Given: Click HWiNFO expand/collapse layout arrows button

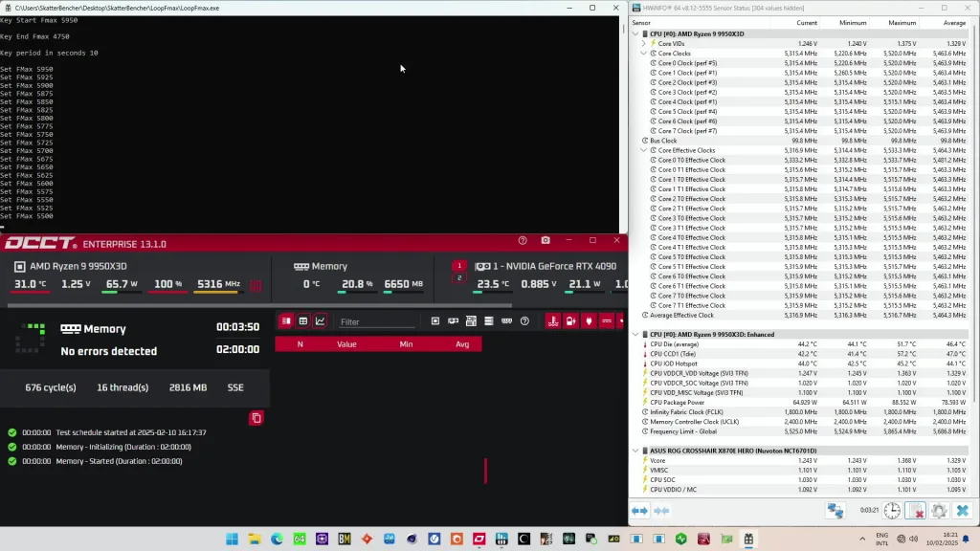Looking at the screenshot, I should (x=640, y=511).
